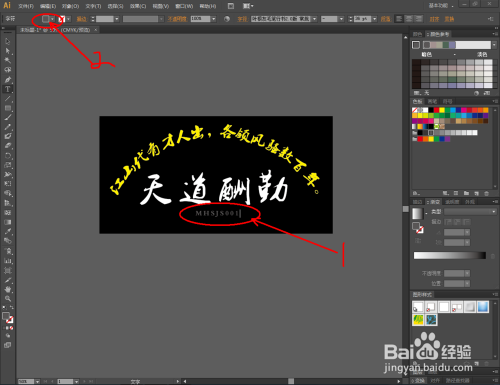500x385 pixels.
Task: Select the Gradient tool in the toolbox
Action: click(x=8, y=222)
